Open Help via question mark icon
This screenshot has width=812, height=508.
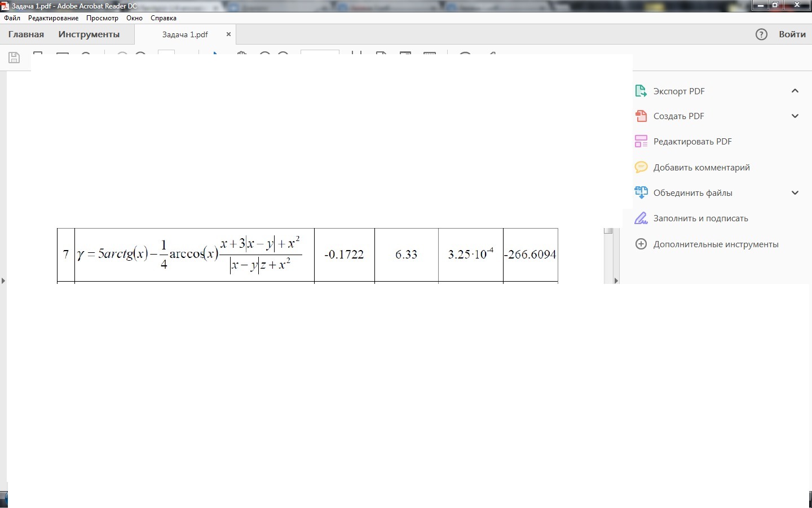click(x=761, y=34)
